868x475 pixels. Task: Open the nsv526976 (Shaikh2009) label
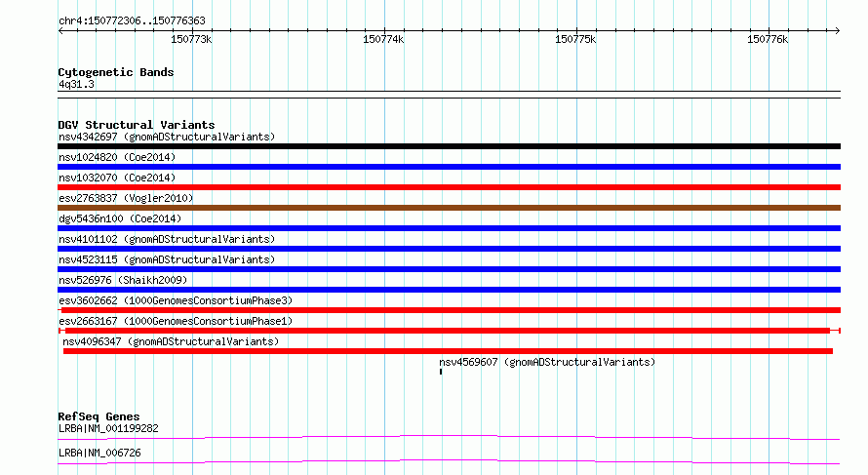pyautogui.click(x=123, y=280)
